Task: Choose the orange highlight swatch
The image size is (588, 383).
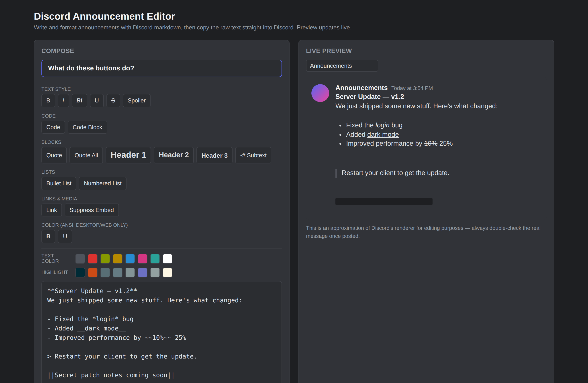Action: click(x=93, y=272)
